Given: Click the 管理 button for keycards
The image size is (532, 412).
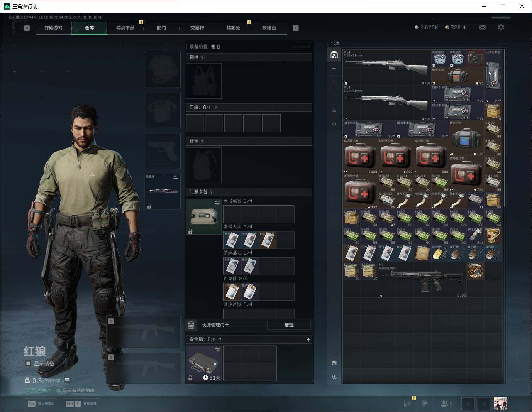Looking at the screenshot, I should (289, 325).
